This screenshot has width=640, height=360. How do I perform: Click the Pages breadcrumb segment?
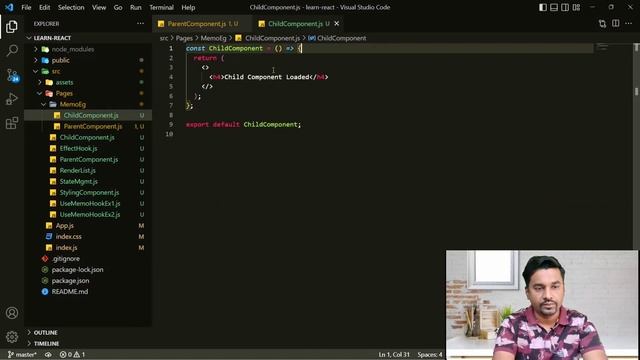click(x=184, y=38)
